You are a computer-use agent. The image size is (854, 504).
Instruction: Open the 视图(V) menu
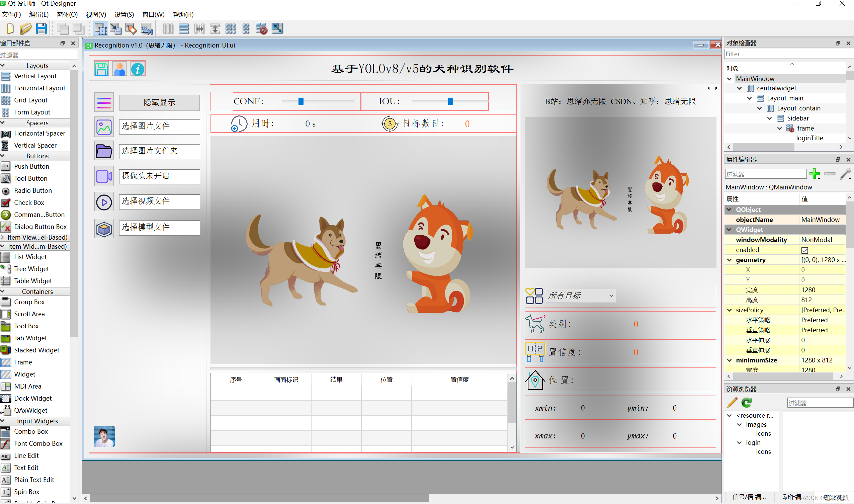96,15
